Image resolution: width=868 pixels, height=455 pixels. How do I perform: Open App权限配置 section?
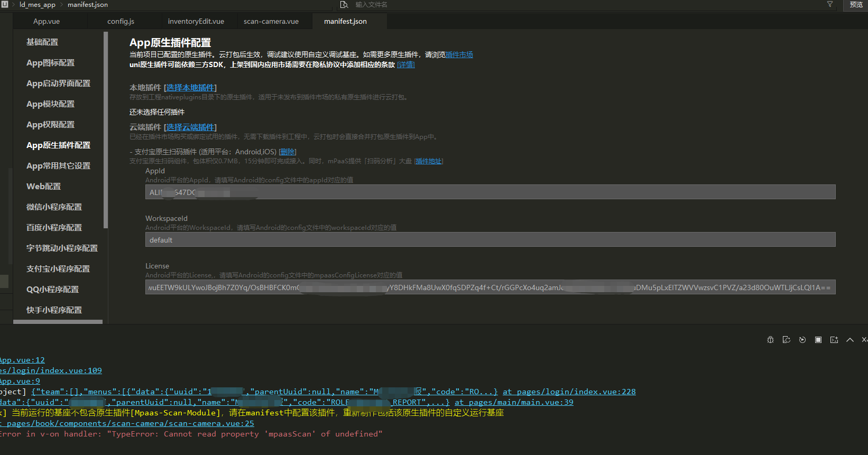pyautogui.click(x=51, y=125)
